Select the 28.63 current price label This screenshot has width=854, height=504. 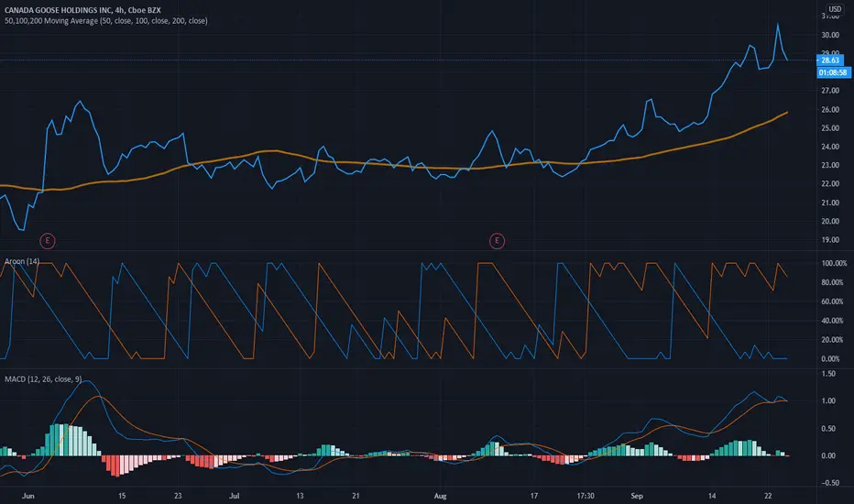tap(830, 60)
